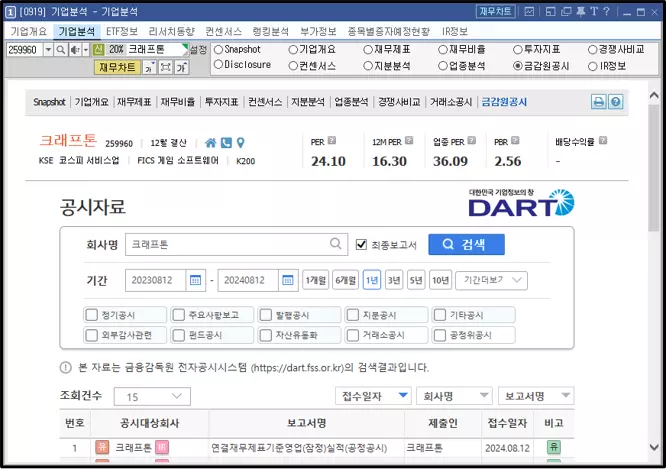Screen dimensions: 666x469
Task: Click the blue help icon next to print
Action: pyautogui.click(x=616, y=102)
